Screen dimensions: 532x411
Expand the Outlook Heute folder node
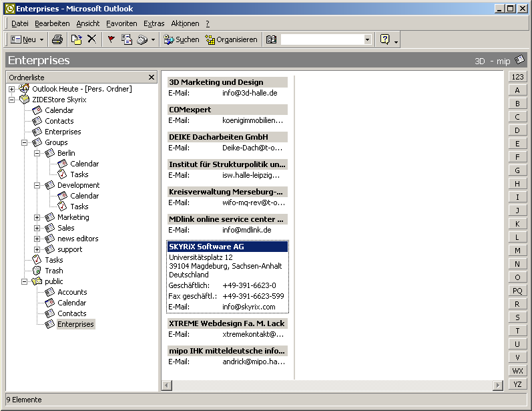[x=11, y=89]
